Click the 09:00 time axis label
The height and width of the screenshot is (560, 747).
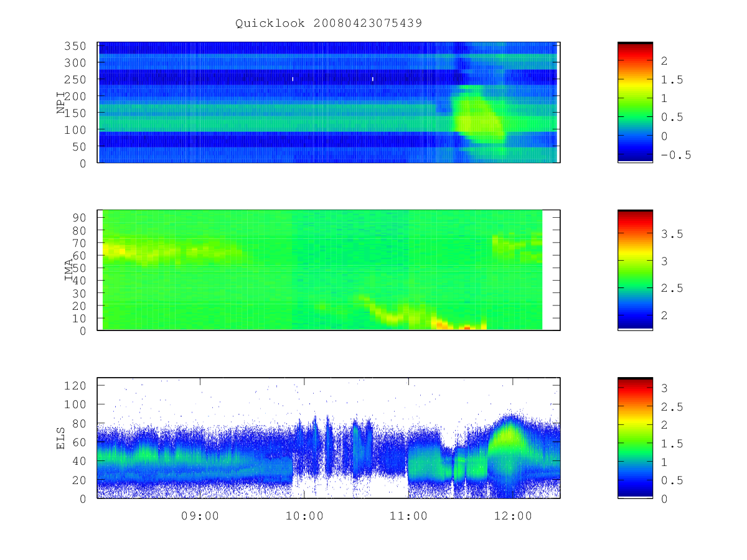[200, 516]
